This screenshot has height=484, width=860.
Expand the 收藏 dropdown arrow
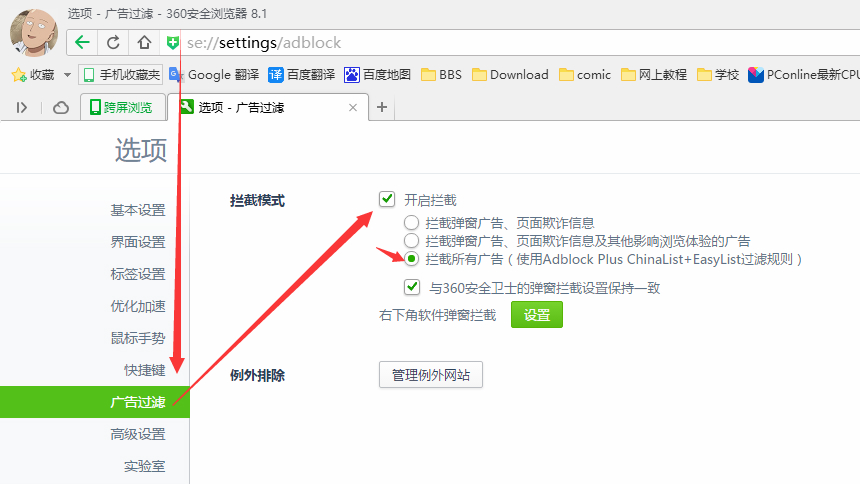tap(67, 75)
